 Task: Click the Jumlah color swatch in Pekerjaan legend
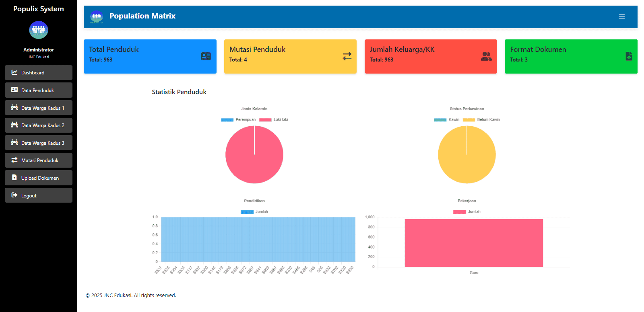[x=459, y=212]
